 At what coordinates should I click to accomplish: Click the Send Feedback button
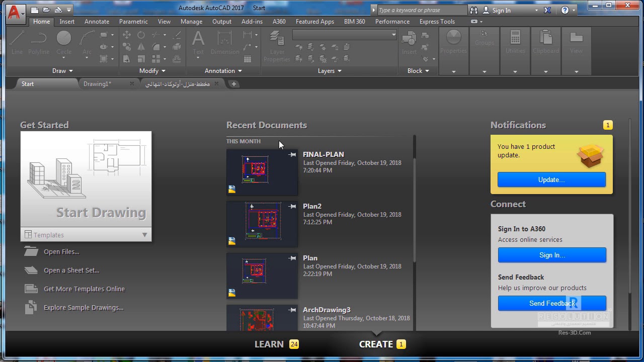point(552,303)
